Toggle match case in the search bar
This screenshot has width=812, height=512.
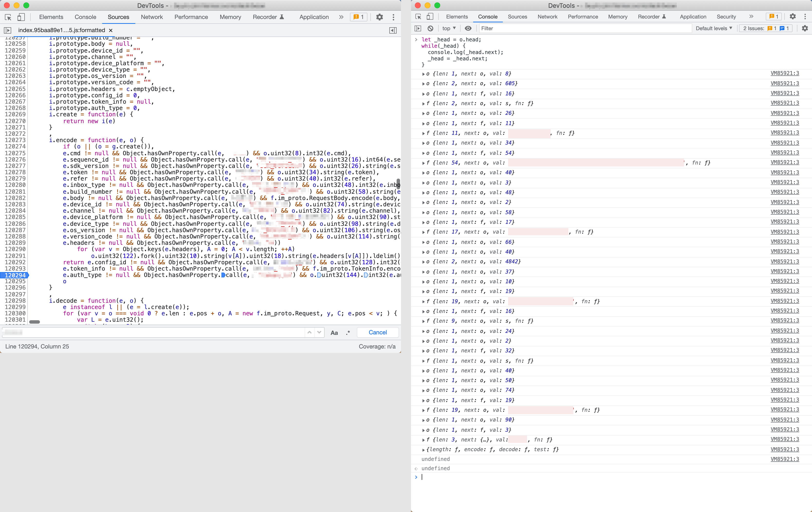click(x=334, y=332)
